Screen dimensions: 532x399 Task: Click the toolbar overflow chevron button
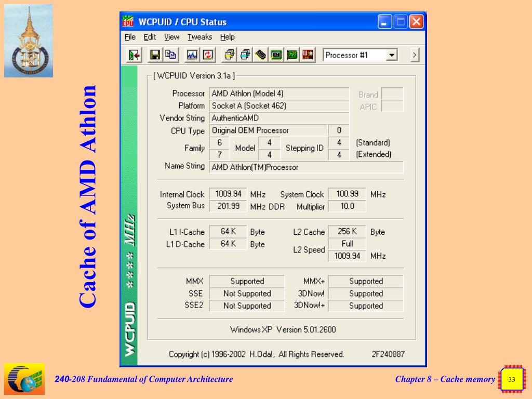414,55
